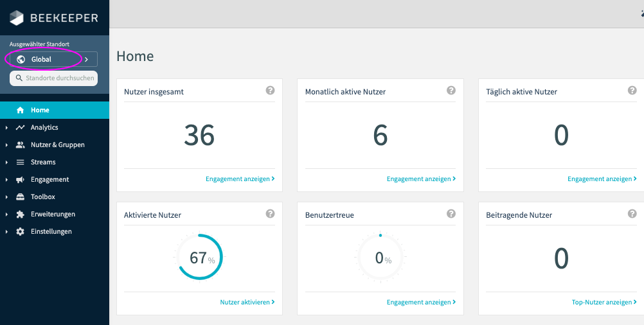Click Nutzer aktivieren link
Viewport: 644px width, 325px height.
247,302
